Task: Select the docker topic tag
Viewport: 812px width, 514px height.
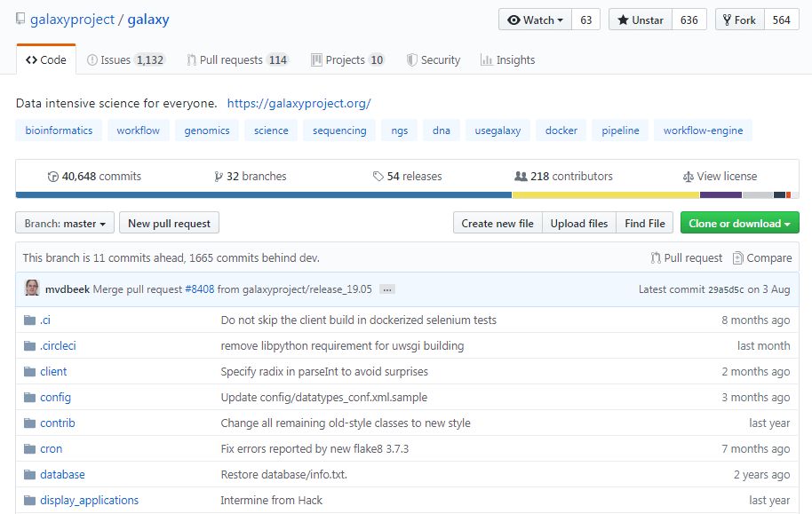Action: 561,130
